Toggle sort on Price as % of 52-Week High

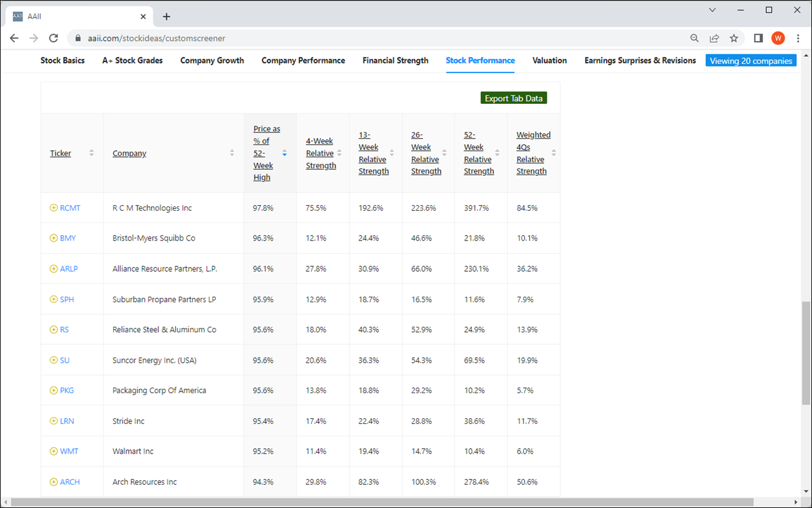tap(285, 153)
